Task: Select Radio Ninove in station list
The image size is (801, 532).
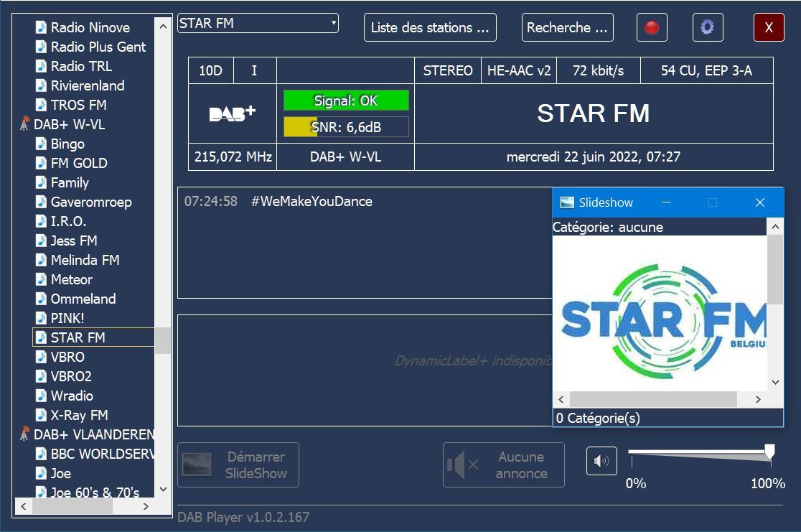Action: pos(90,27)
